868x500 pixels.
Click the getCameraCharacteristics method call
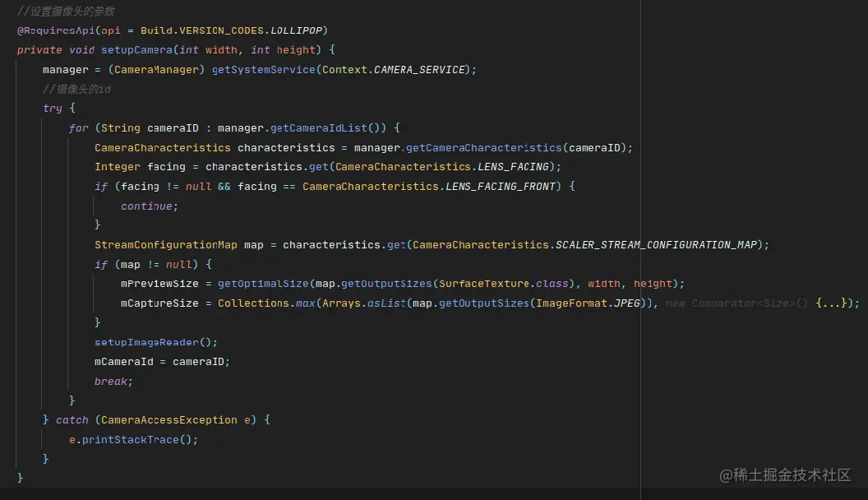click(484, 148)
